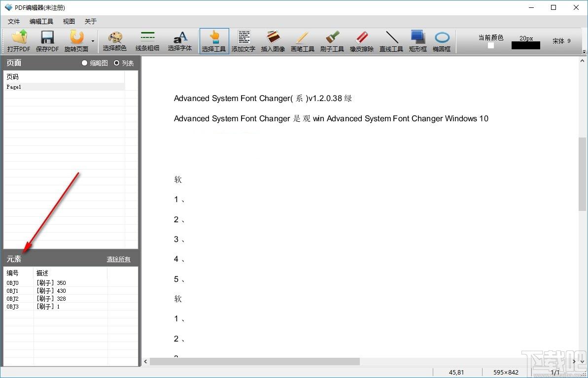Choose a font with 选择字体
The height and width of the screenshot is (378, 588).
pyautogui.click(x=180, y=41)
